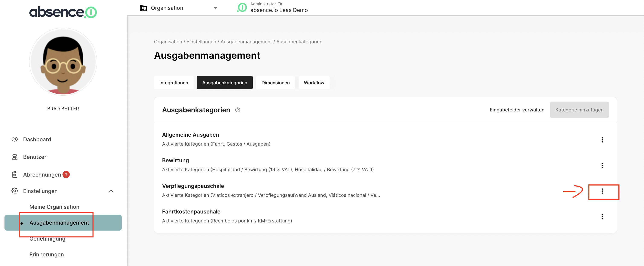This screenshot has width=644, height=266.
Task: Switch to the Integrationen tab
Action: pos(174,83)
